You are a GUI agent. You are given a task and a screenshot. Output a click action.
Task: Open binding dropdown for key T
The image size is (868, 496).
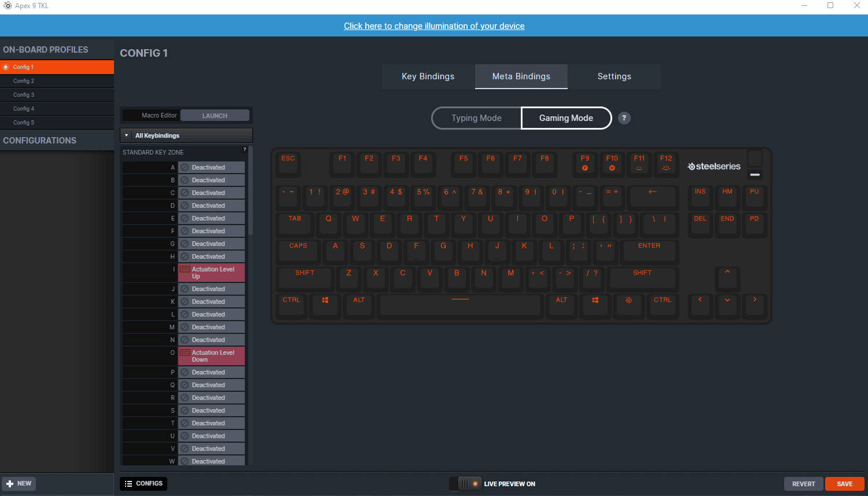(x=211, y=423)
